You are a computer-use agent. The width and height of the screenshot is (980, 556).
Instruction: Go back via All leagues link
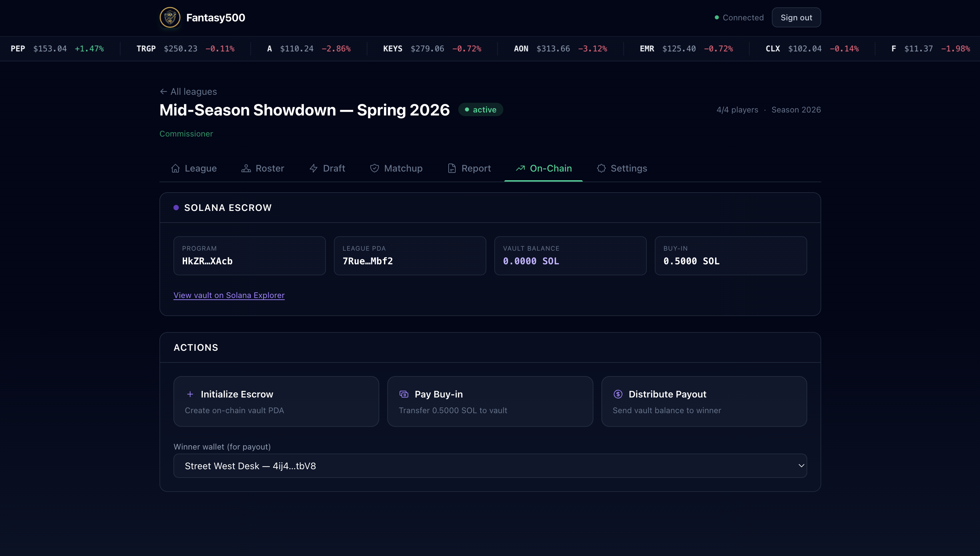188,92
